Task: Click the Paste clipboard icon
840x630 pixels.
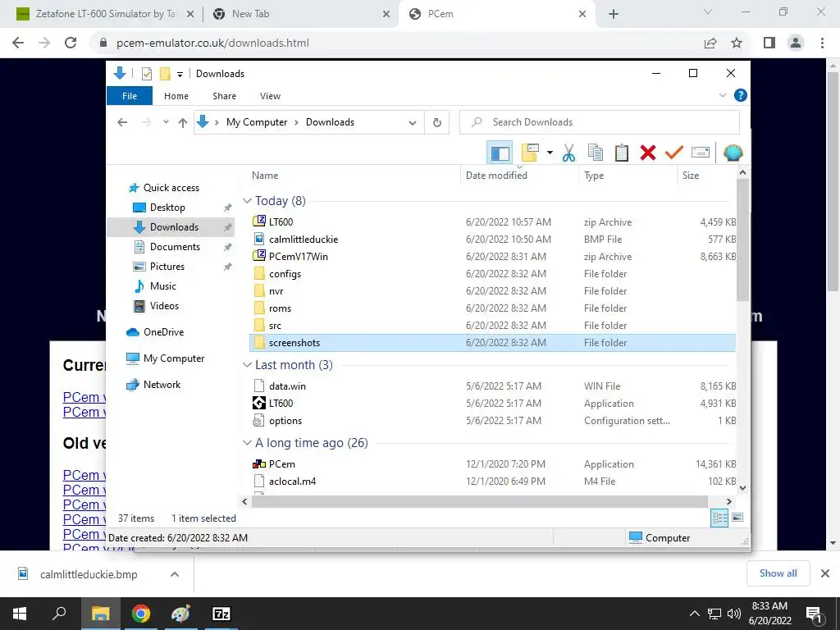Action: pyautogui.click(x=622, y=153)
